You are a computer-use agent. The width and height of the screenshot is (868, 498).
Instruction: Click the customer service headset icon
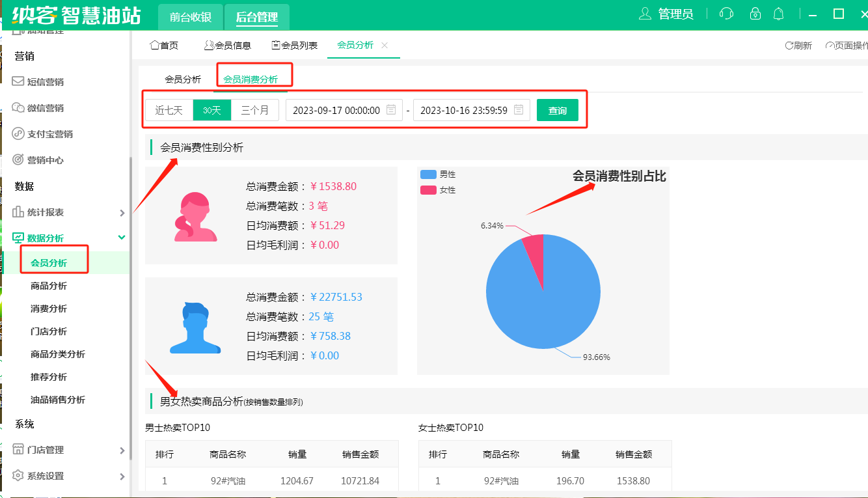(x=727, y=14)
